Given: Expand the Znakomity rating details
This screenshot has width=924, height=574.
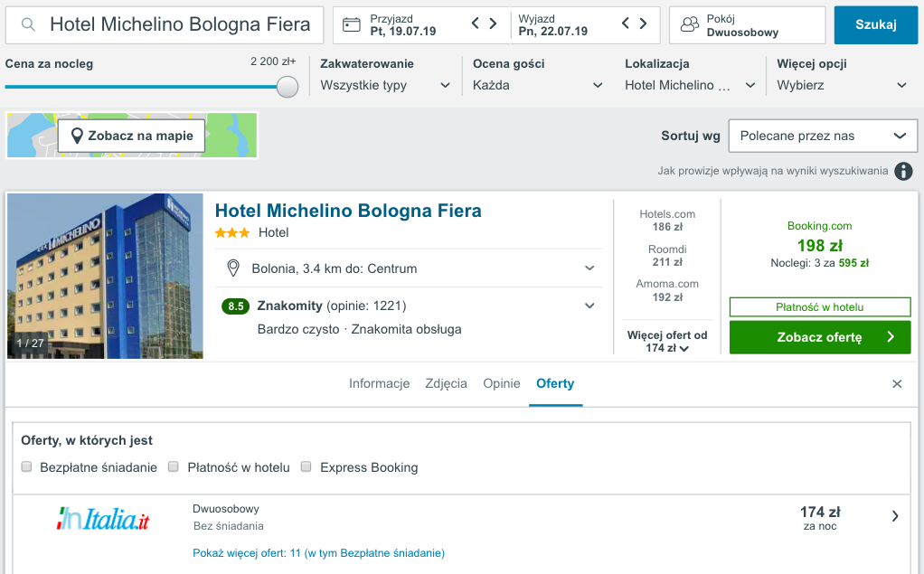Looking at the screenshot, I should (x=589, y=306).
